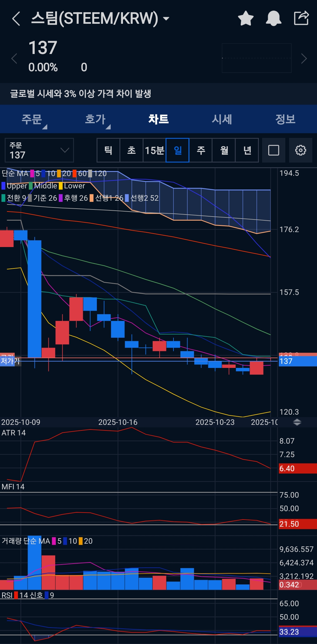The width and height of the screenshot is (317, 644).
Task: Tap the share icon
Action: (x=301, y=18)
